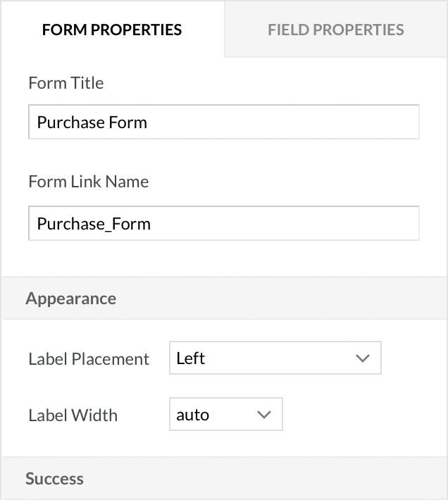This screenshot has width=448, height=500.
Task: Click the "Form Title" label
Action: pos(66,83)
